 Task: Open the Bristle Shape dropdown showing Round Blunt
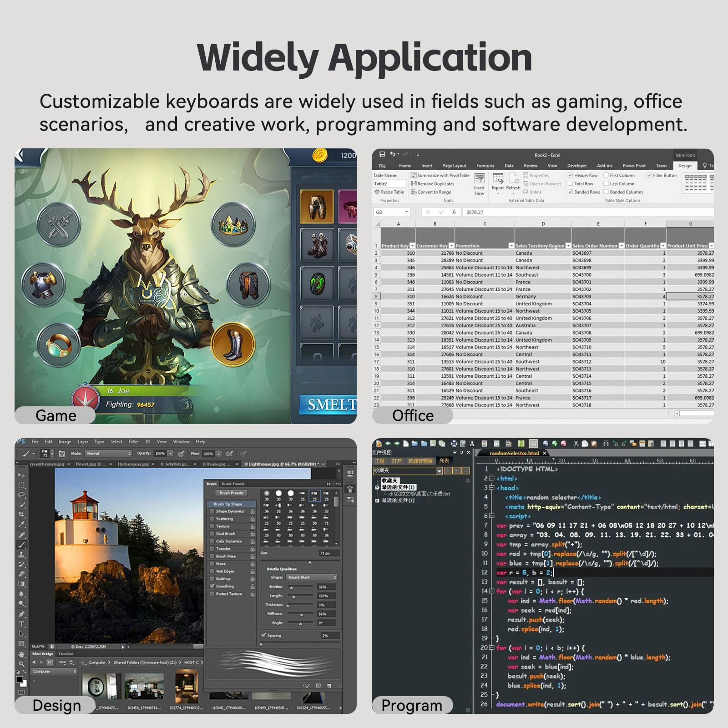[x=312, y=577]
